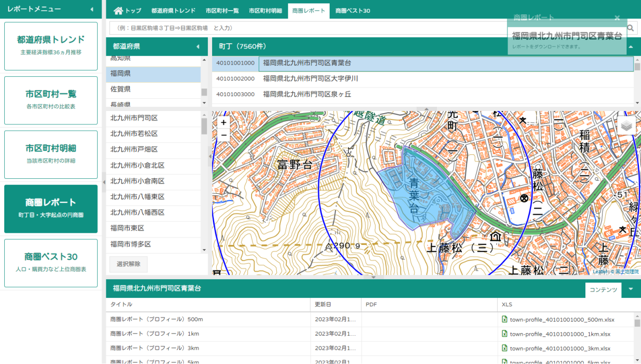This screenshot has width=641, height=364.
Task: Select 北九州市小倉南区 in the city list
Action: (153, 181)
